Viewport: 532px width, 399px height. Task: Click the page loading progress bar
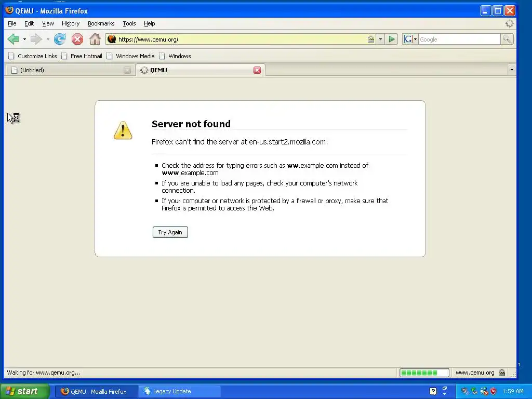(x=424, y=373)
